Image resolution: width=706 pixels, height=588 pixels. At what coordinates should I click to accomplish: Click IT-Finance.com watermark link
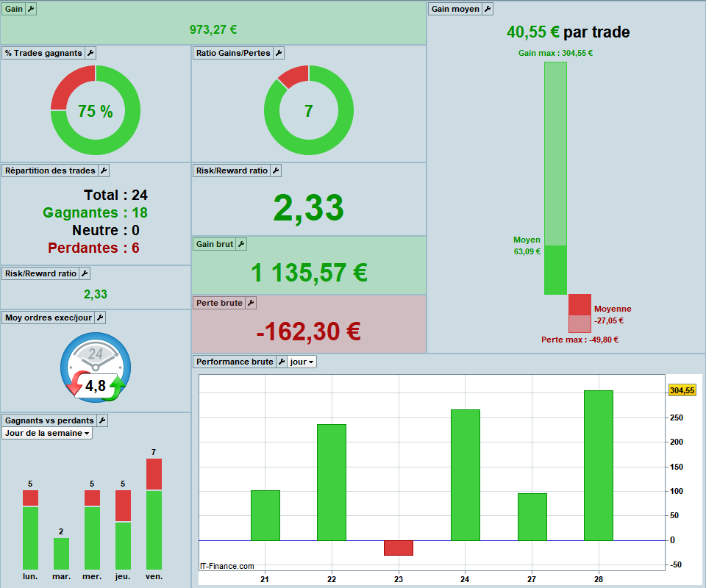tap(227, 566)
